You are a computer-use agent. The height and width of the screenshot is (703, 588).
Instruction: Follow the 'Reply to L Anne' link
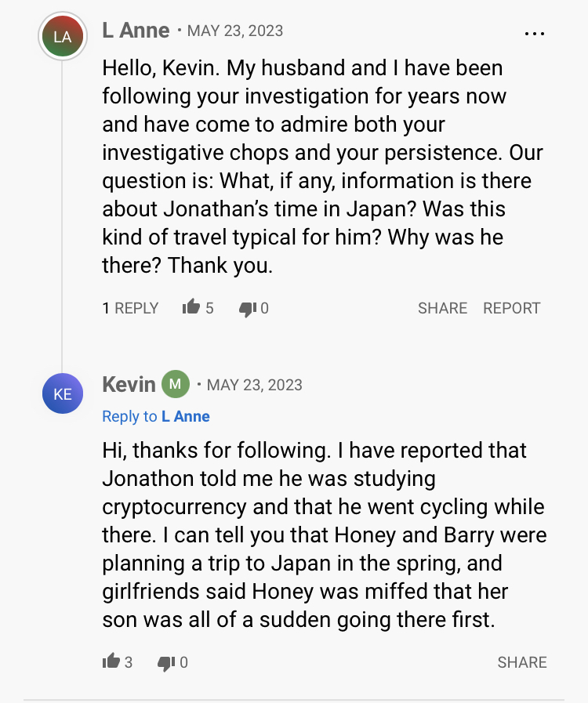(x=156, y=416)
